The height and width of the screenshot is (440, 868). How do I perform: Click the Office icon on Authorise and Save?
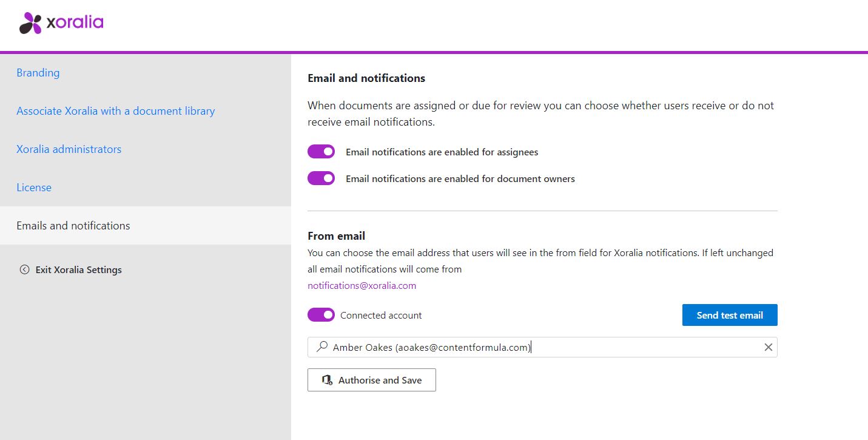click(327, 380)
